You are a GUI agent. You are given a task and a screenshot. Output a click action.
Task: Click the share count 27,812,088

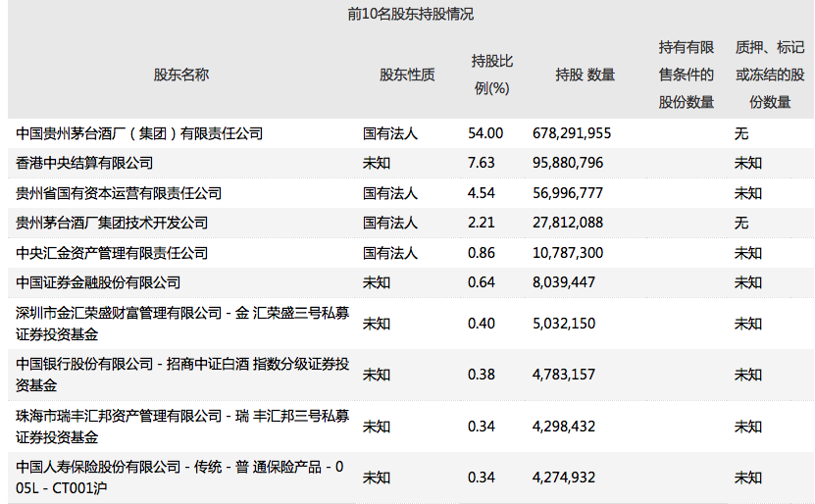568,223
